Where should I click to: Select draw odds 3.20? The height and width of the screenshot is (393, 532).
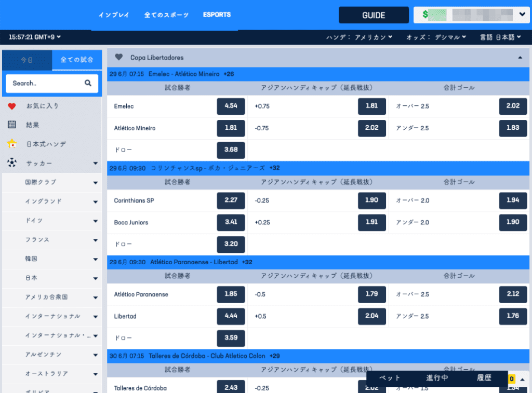231,244
